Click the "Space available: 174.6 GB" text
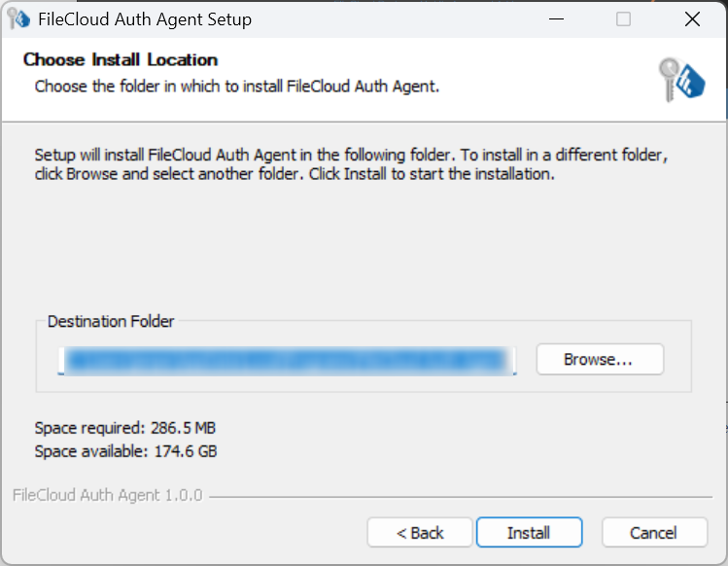This screenshot has width=728, height=566. (x=125, y=451)
